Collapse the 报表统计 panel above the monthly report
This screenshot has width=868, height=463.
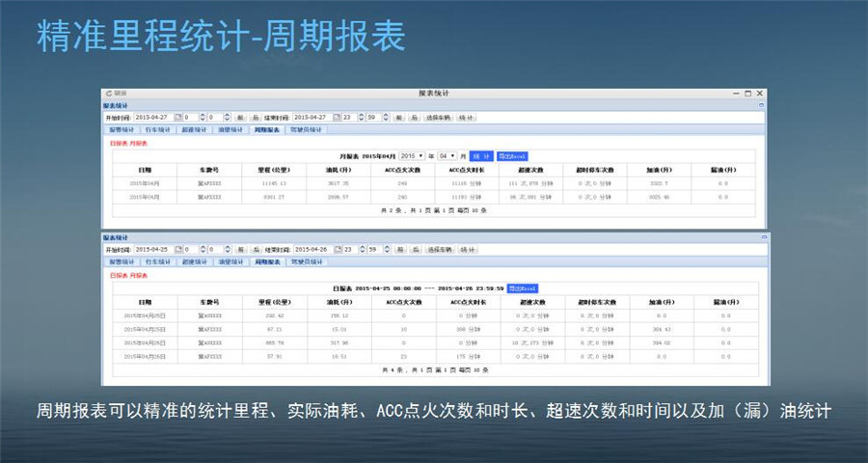tap(760, 104)
